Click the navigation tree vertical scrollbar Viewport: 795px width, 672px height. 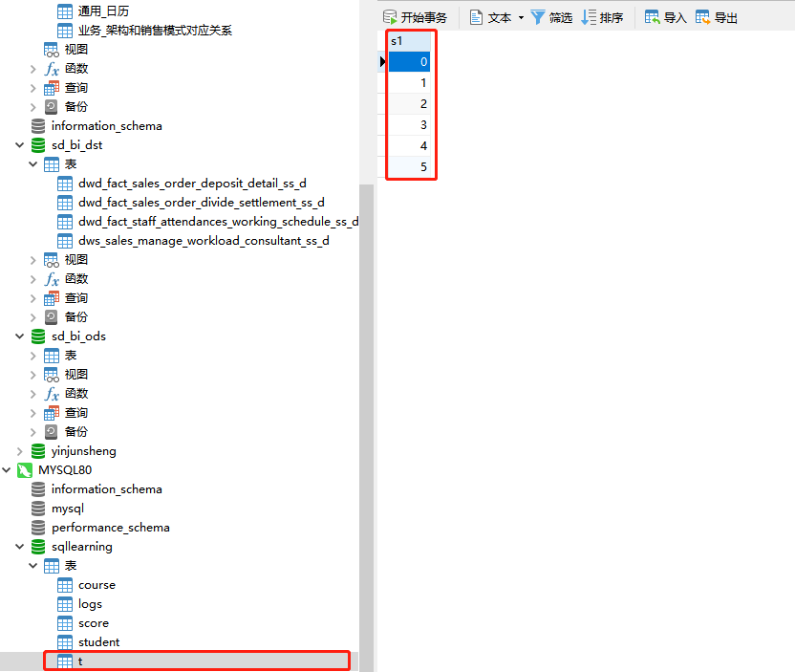[x=367, y=426]
